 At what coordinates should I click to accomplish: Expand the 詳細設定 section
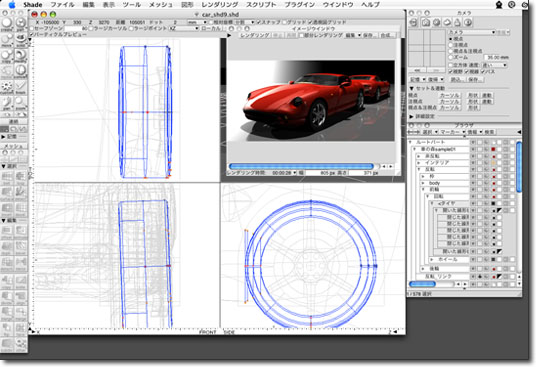coord(412,116)
